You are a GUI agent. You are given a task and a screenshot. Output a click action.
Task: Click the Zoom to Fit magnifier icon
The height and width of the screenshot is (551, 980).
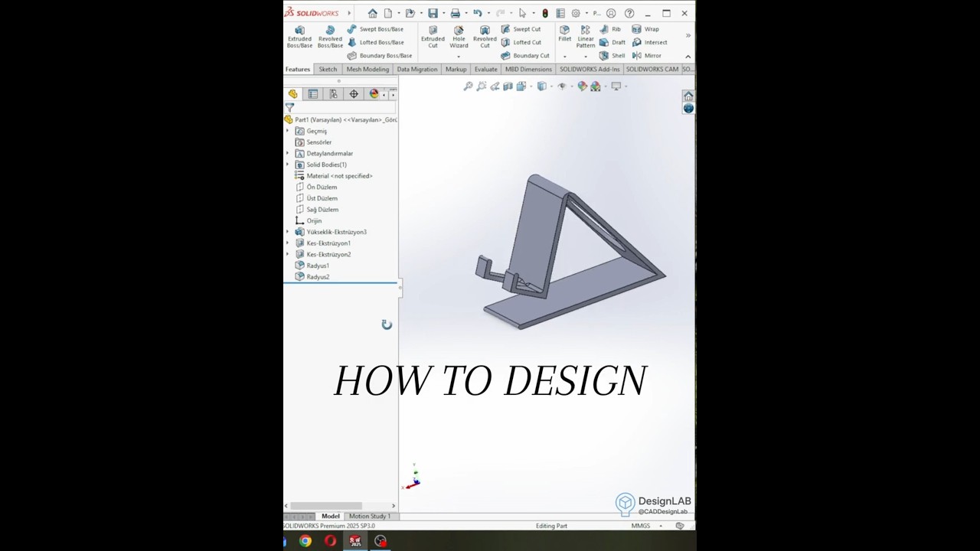(x=468, y=86)
